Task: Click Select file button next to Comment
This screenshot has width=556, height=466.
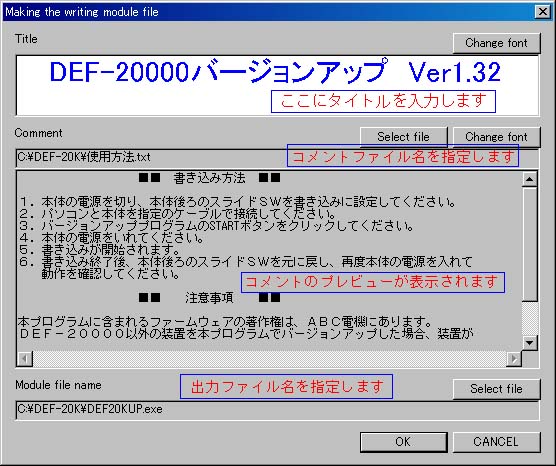Action: point(404,137)
